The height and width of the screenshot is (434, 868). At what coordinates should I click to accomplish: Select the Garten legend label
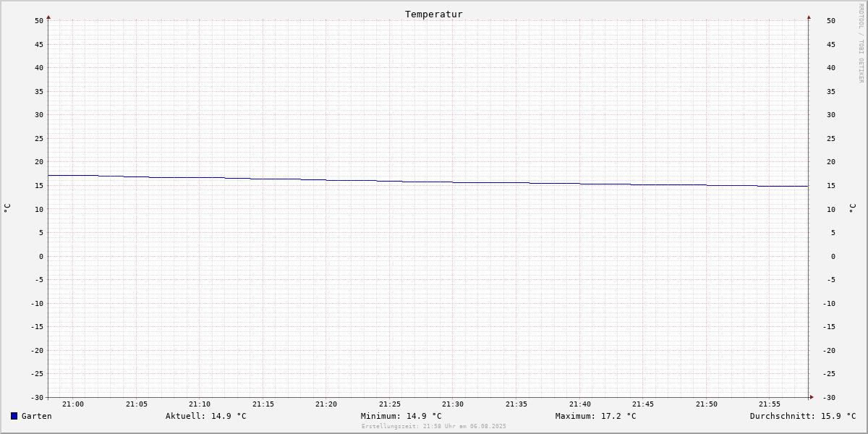coord(36,416)
